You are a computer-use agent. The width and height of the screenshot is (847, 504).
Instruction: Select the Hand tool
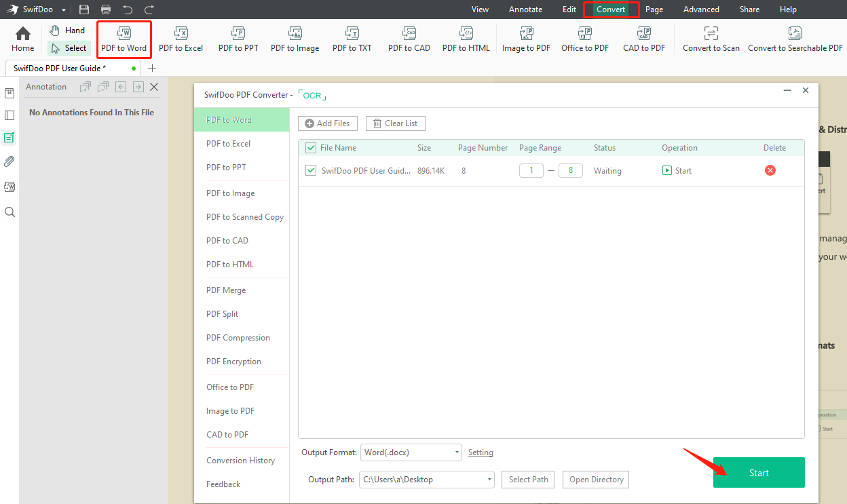[67, 31]
